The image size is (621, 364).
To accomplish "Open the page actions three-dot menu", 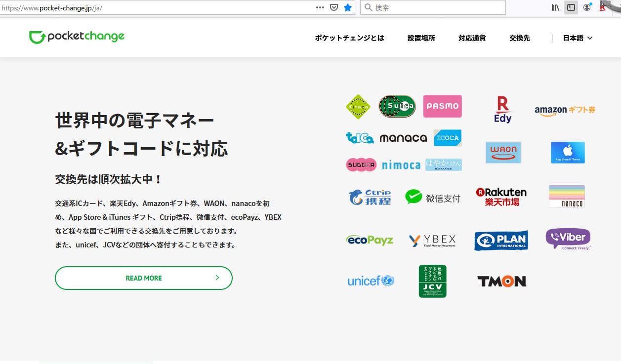I will pos(320,7).
